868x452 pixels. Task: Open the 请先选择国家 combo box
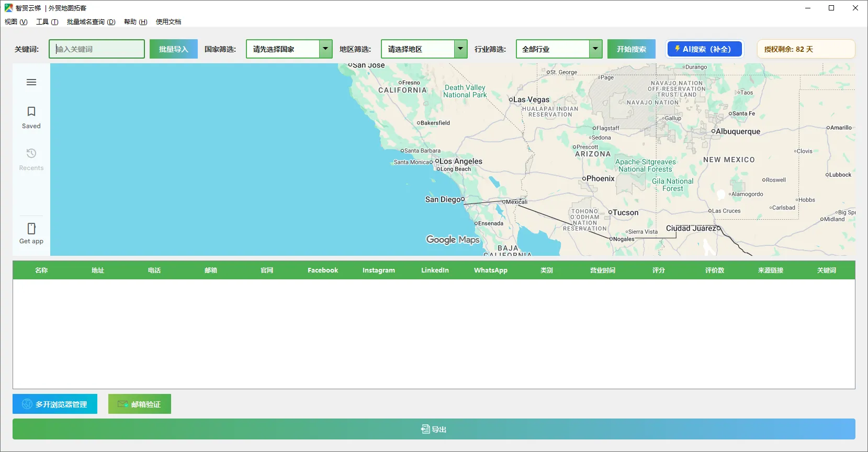289,49
